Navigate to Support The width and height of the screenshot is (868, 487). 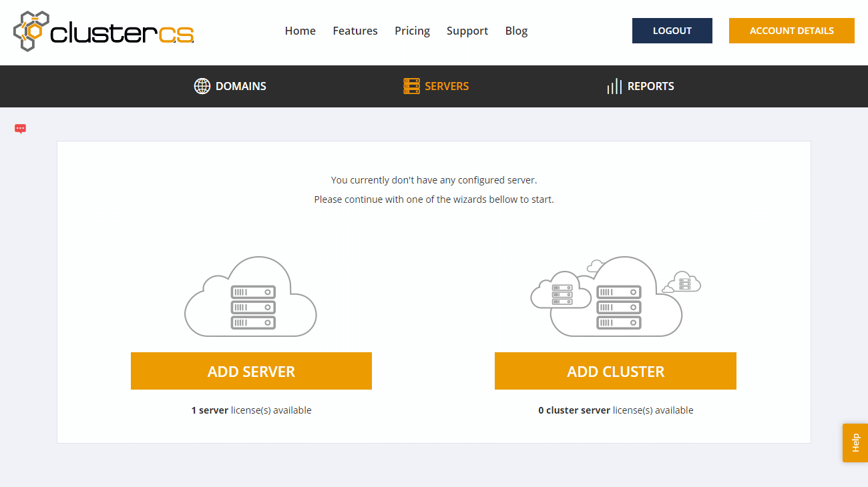point(467,31)
